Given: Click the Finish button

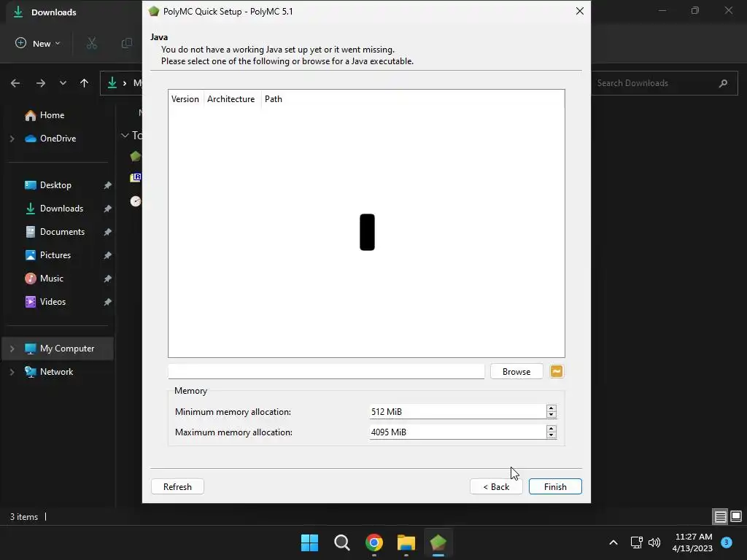Looking at the screenshot, I should click(x=555, y=486).
